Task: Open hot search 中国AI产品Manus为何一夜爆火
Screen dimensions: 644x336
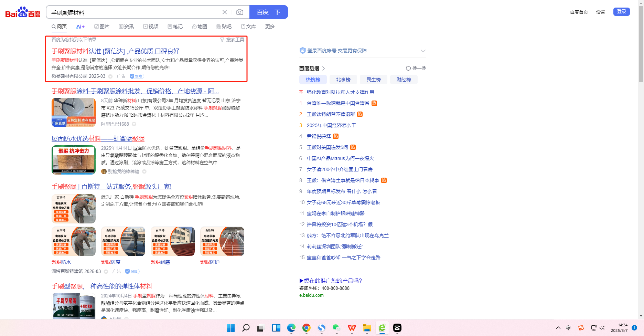Action: [340, 158]
